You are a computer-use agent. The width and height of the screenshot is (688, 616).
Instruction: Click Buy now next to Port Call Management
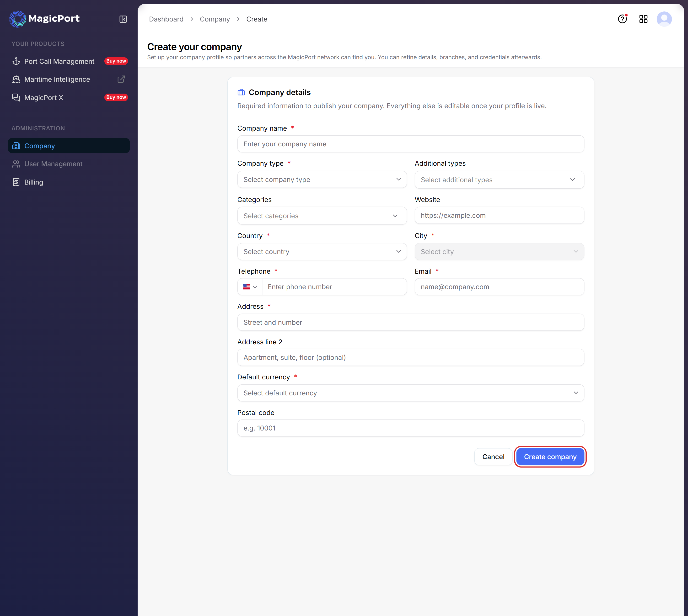click(116, 61)
